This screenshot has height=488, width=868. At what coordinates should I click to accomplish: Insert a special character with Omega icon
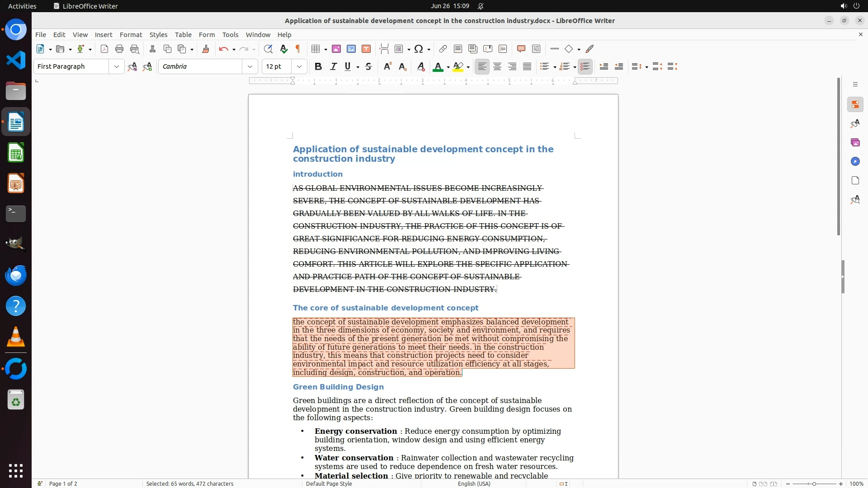pyautogui.click(x=419, y=49)
